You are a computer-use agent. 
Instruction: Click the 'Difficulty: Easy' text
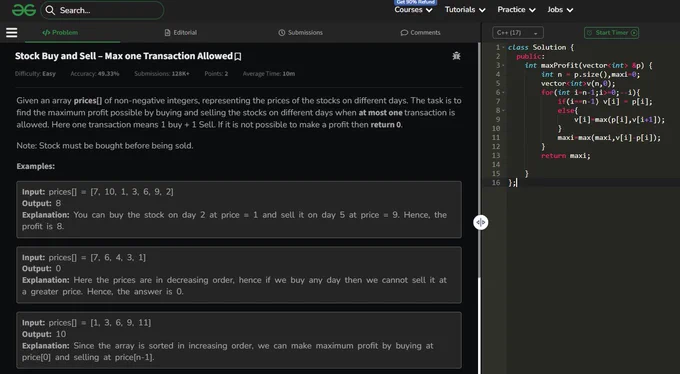[x=35, y=74]
